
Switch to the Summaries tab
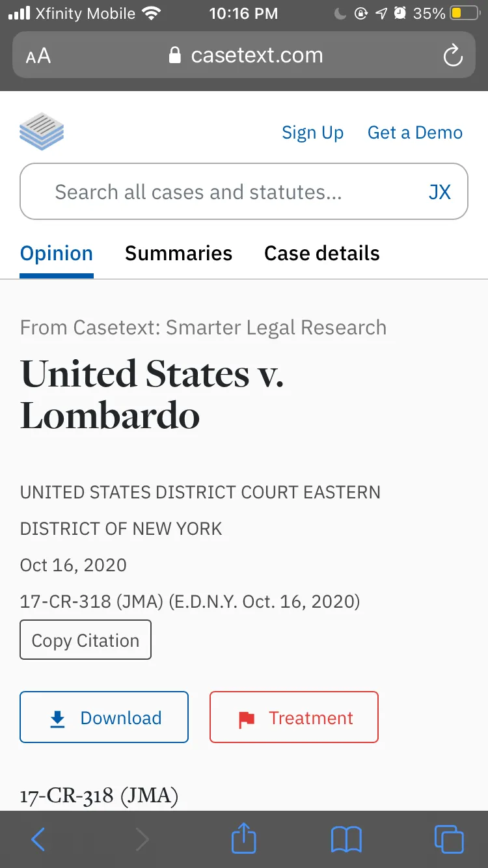click(178, 253)
